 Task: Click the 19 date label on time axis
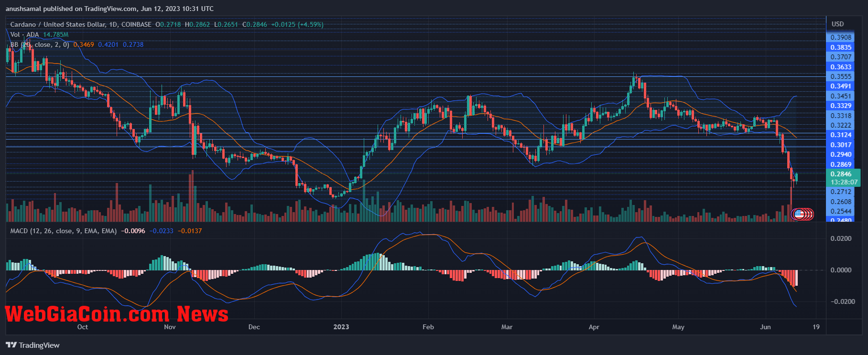816,327
